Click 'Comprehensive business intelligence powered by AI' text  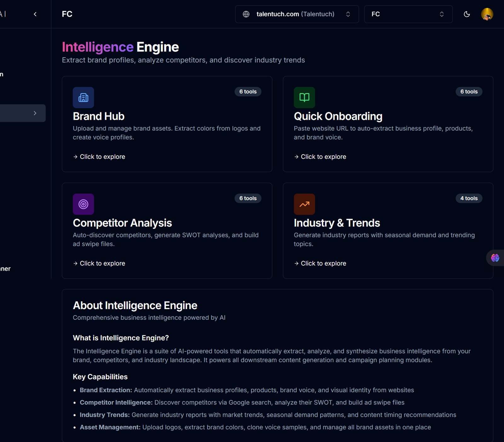[x=149, y=318]
